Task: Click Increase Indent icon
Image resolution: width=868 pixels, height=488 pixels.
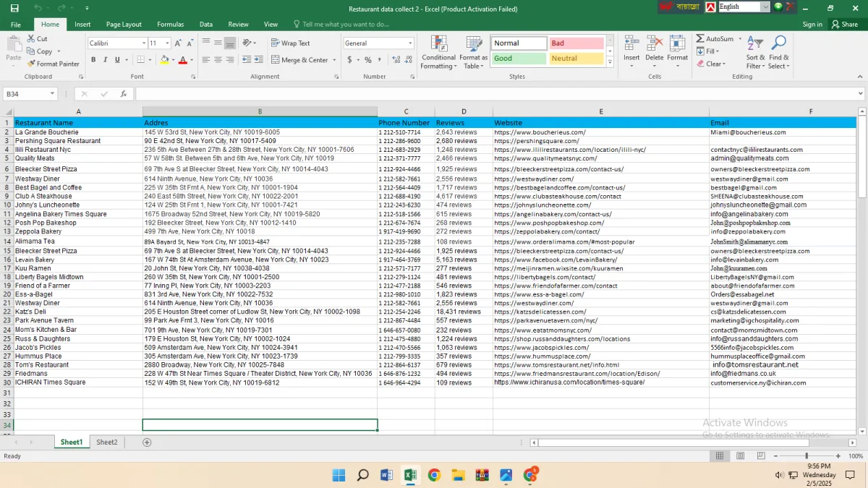Action: 258,60
